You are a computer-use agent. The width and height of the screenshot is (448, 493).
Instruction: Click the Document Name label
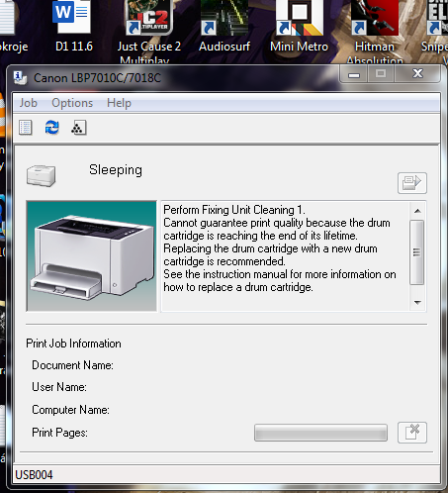(x=72, y=365)
